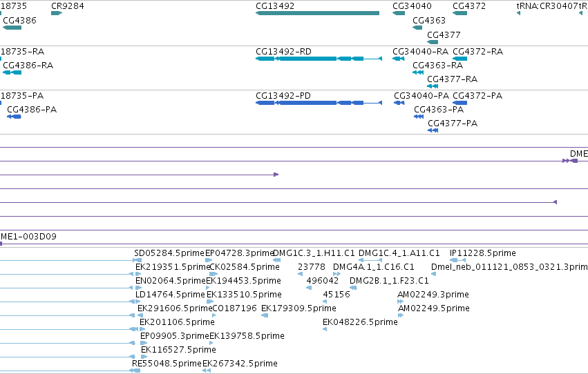Select the CG4386 gene glyph
This screenshot has width=588, height=374.
(12, 28)
